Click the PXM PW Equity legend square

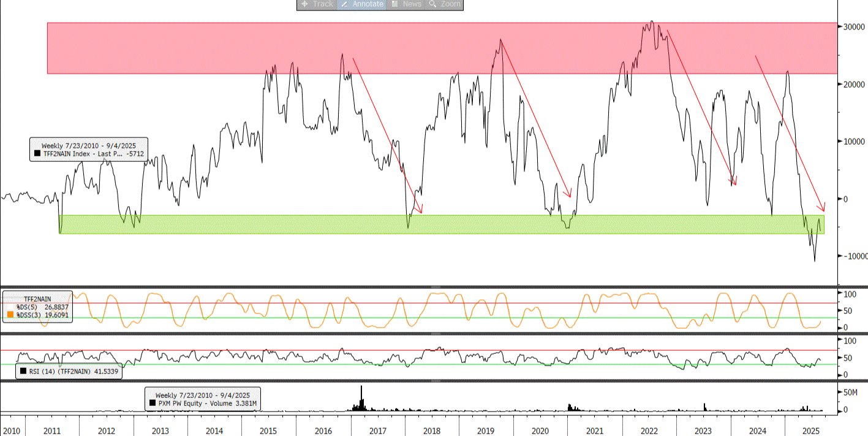pyautogui.click(x=152, y=403)
